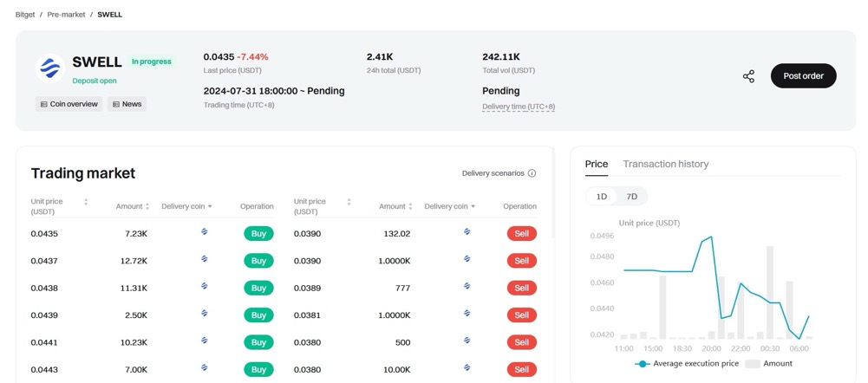
Task: Select the 1D chart range
Action: tap(601, 197)
